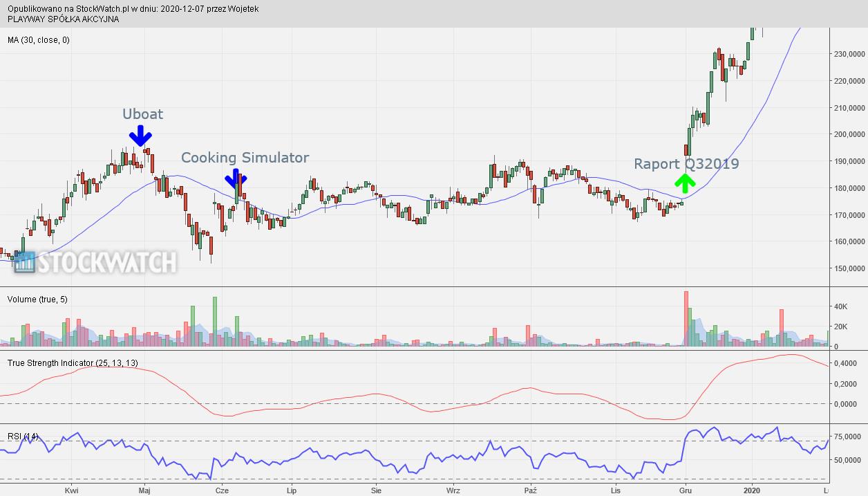Click the 40K volume axis label
Screen dimensions: 868x496
click(841, 306)
